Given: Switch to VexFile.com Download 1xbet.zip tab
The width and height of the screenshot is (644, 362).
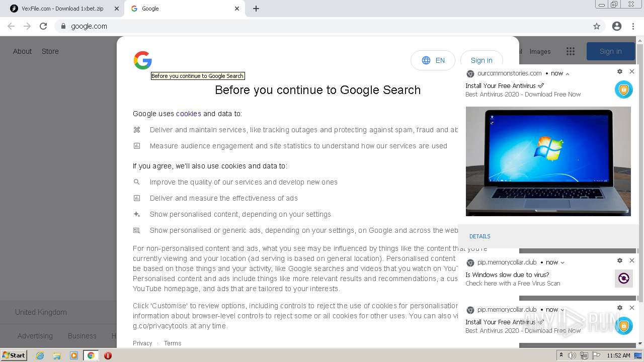Looking at the screenshot, I should pos(62,9).
